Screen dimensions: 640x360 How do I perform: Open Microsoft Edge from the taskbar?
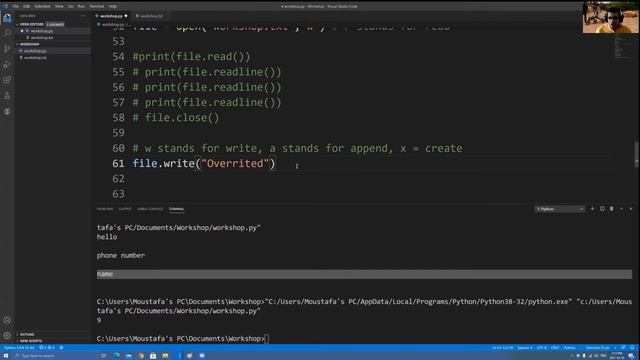coord(116,356)
